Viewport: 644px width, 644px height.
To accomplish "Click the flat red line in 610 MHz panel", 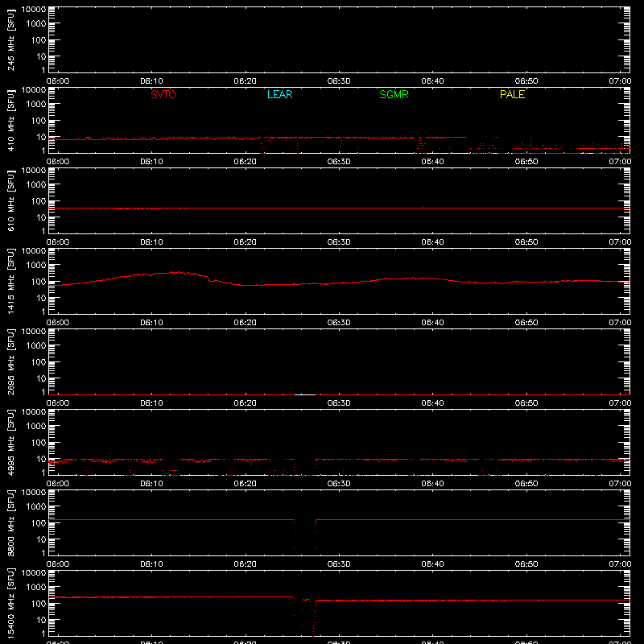I will [x=339, y=208].
